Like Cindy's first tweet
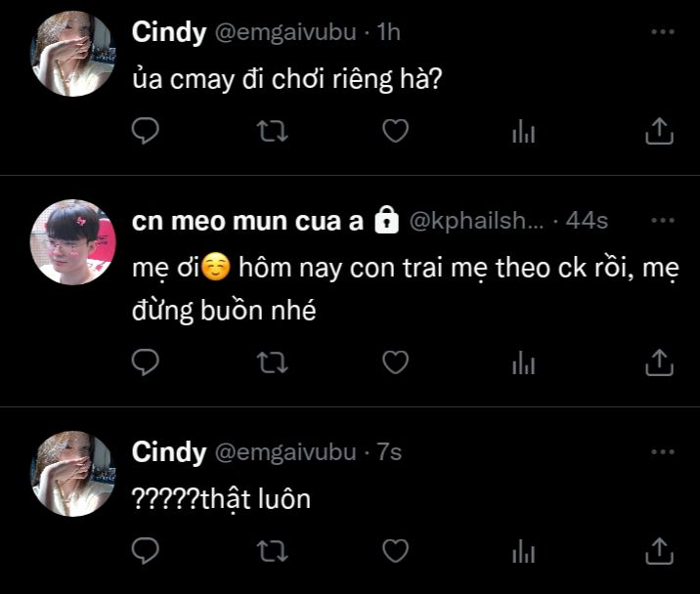The image size is (700, 594). 395,131
